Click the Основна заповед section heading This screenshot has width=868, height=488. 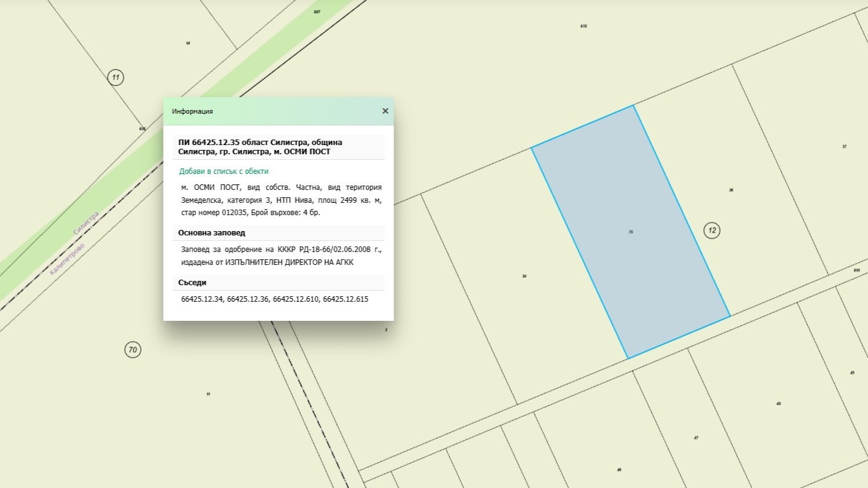211,233
